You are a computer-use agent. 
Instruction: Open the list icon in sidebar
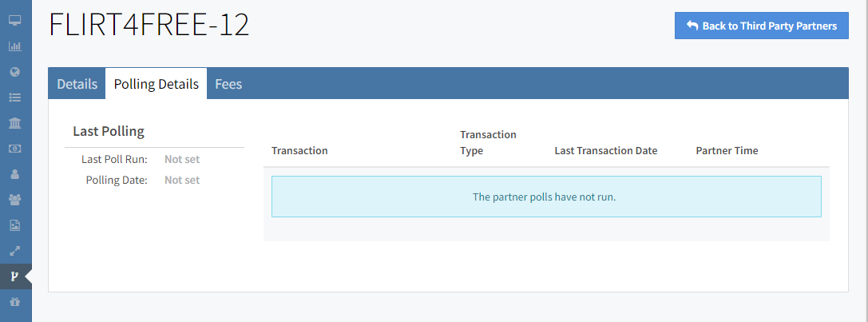[14, 97]
